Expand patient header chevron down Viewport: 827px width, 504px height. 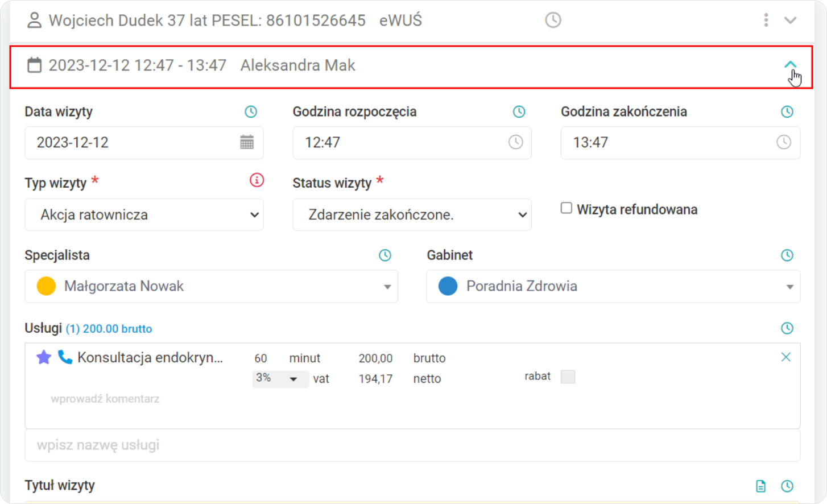(x=791, y=20)
